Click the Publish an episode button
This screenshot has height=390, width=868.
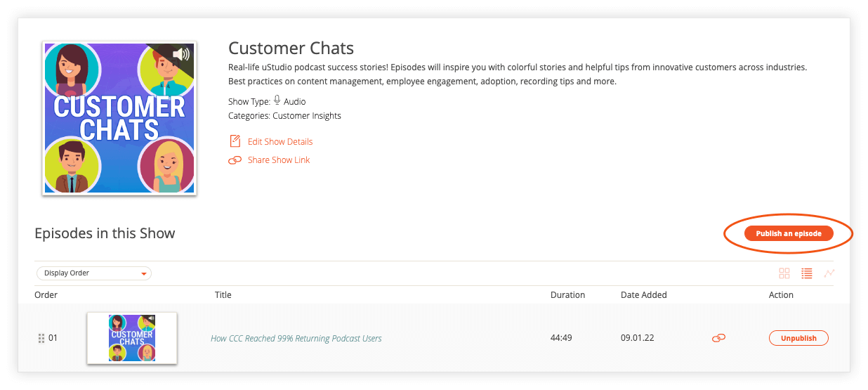789,233
